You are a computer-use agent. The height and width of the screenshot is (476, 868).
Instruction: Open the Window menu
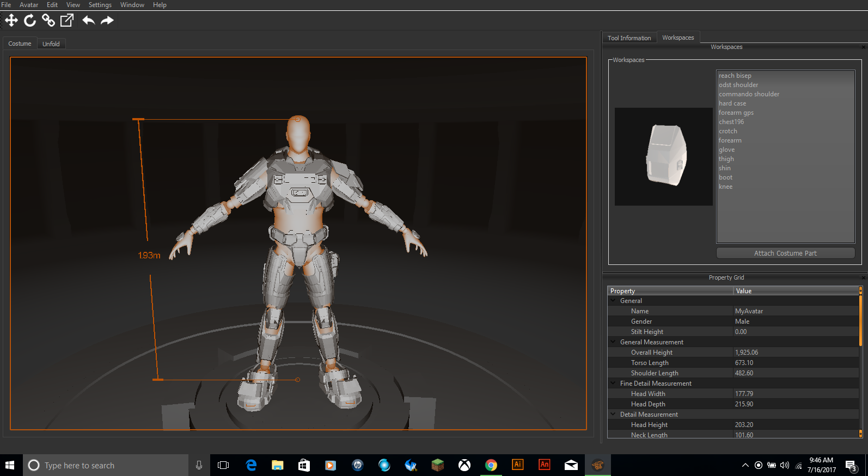pos(132,5)
